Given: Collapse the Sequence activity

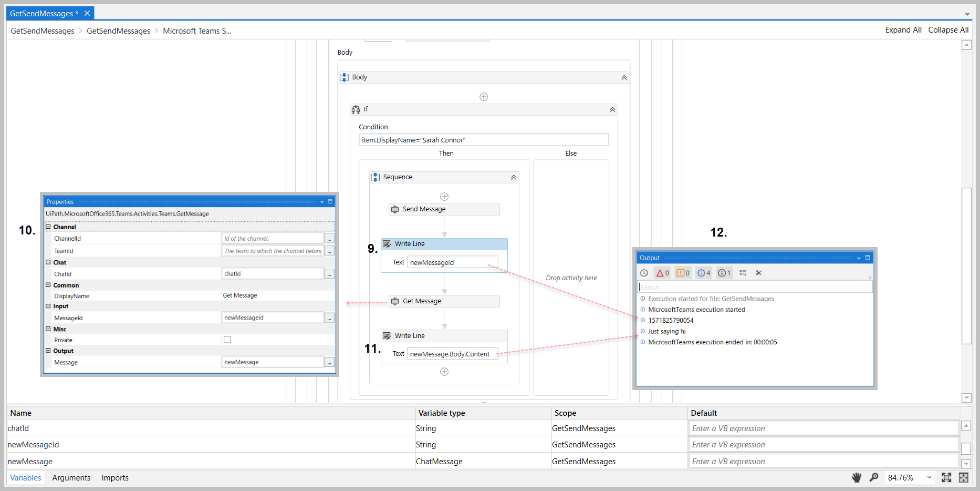Looking at the screenshot, I should click(x=514, y=178).
